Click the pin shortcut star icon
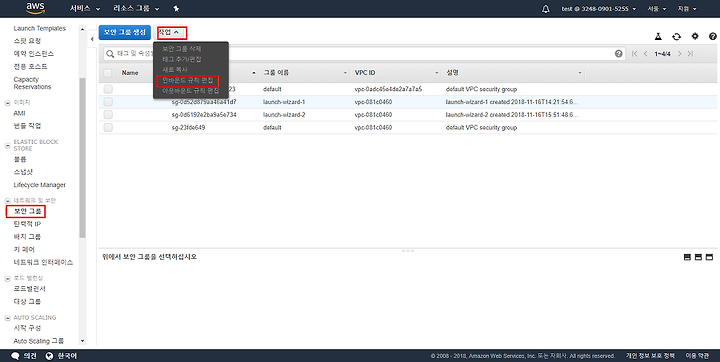Screen dimensions: 720x362 click(176, 9)
